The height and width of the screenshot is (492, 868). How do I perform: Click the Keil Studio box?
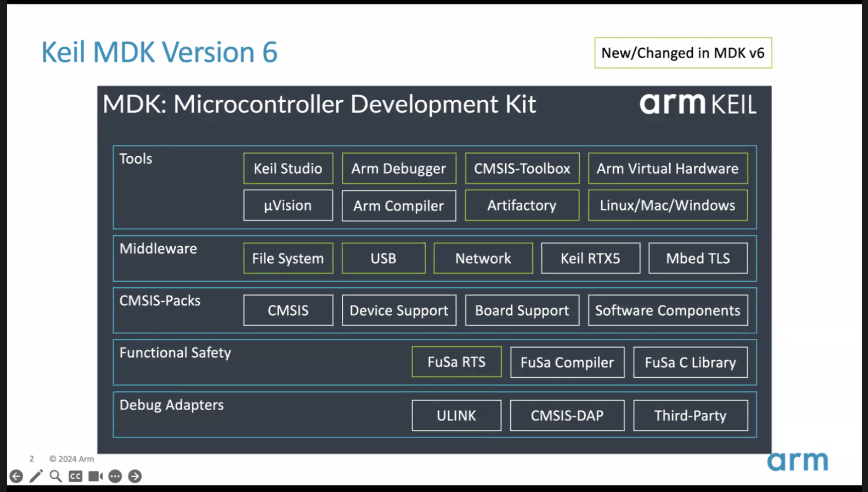[x=288, y=168]
